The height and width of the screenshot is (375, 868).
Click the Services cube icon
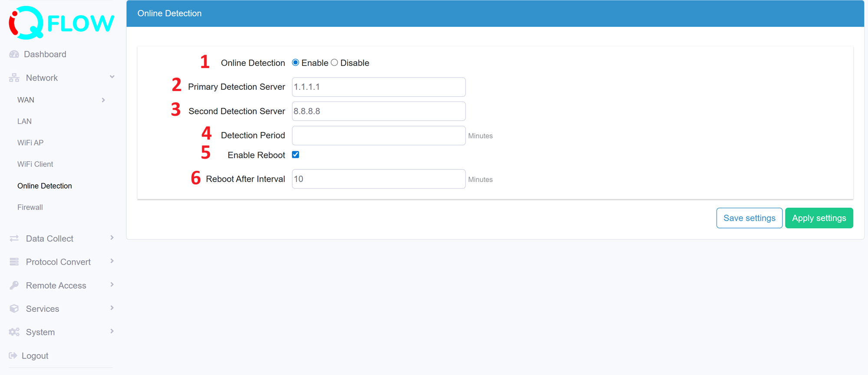14,309
